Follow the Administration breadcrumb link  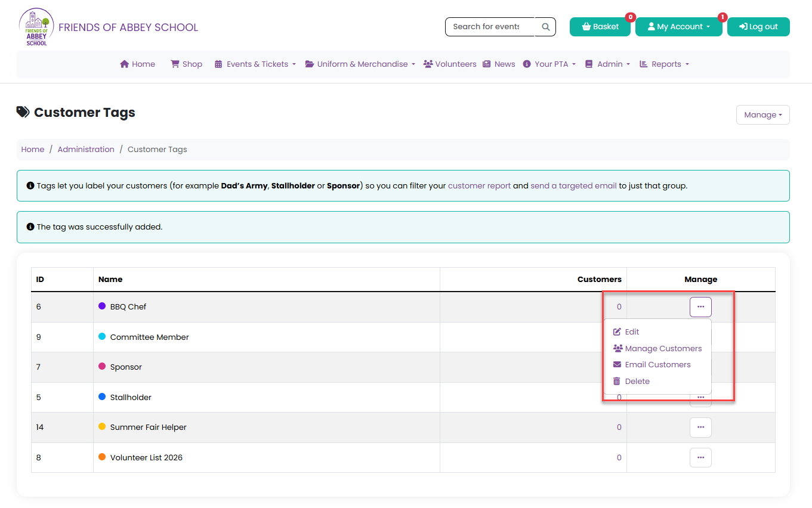(x=86, y=150)
